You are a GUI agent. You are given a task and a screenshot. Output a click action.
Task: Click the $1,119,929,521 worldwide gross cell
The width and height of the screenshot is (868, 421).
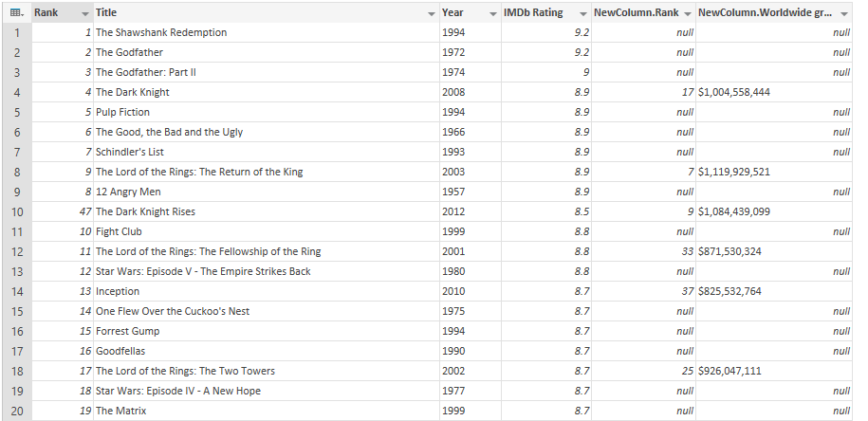(734, 172)
